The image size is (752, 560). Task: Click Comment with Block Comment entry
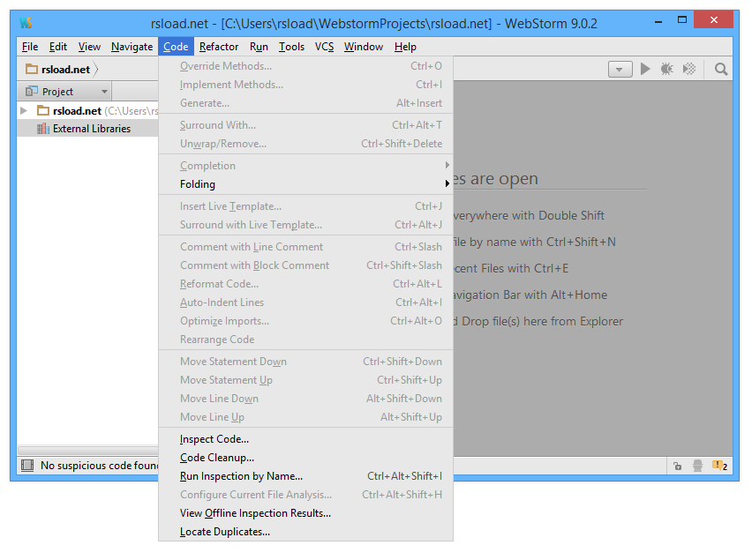[x=305, y=265]
